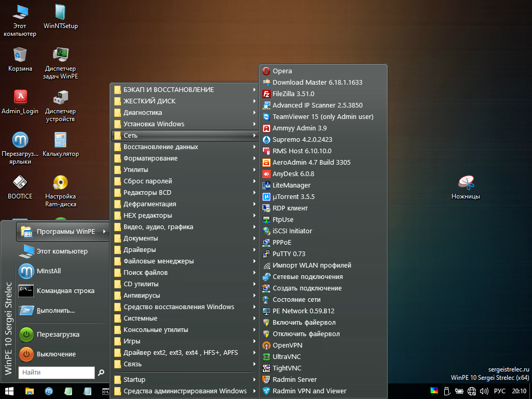Run Advanced IP Scanner 2.5.3850
Image resolution: width=532 pixels, height=399 pixels.
(x=323, y=105)
